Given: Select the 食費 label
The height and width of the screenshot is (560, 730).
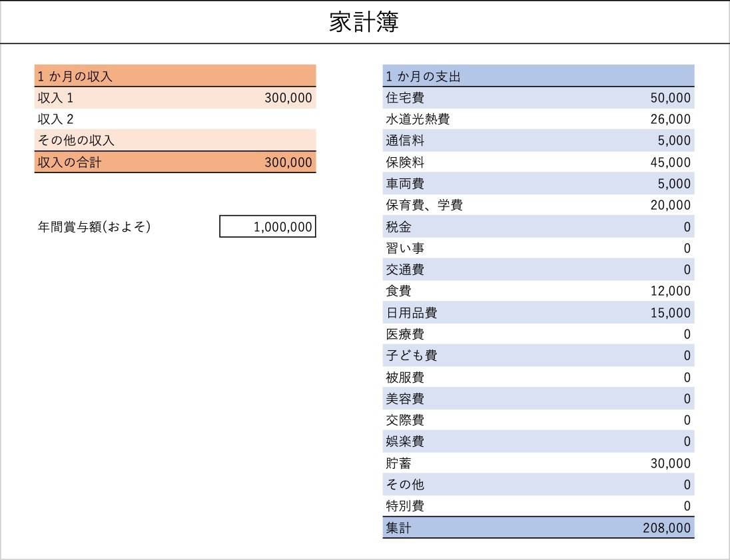Looking at the screenshot, I should pyautogui.click(x=398, y=292).
